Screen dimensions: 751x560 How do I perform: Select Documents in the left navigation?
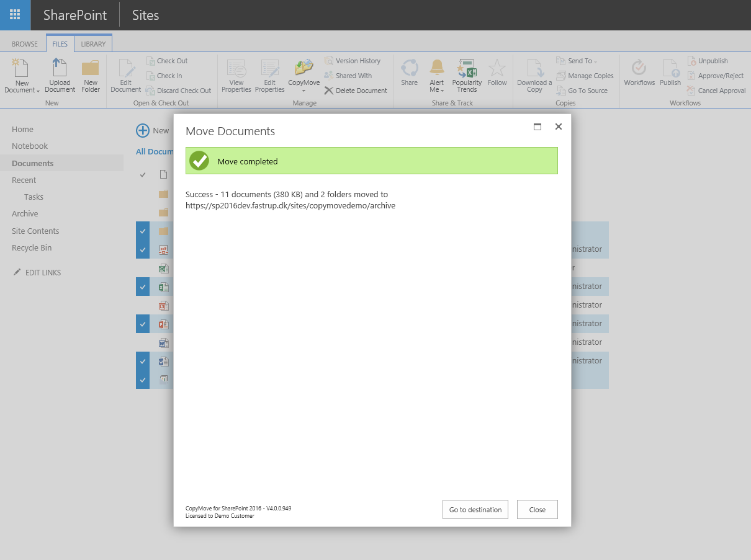[x=32, y=163]
